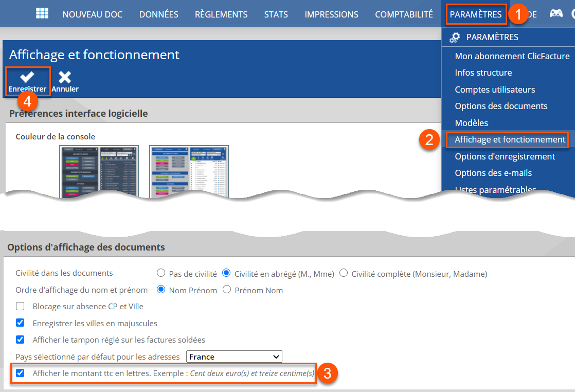
Task: Click Ordre d'affichage du nom et prénom label
Action: (81, 290)
